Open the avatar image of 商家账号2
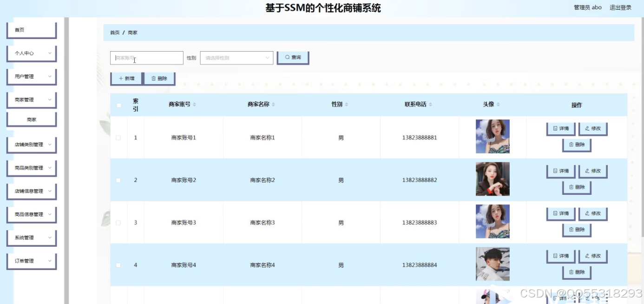Screen dimensions: 644x304 493,179
